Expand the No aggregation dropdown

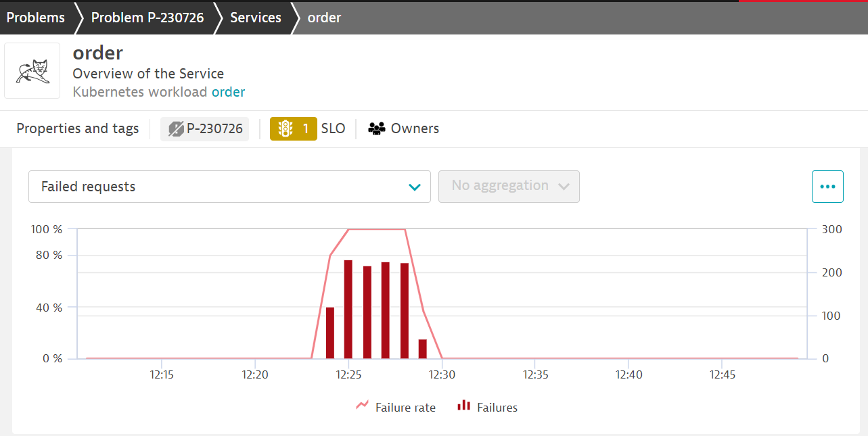(509, 187)
